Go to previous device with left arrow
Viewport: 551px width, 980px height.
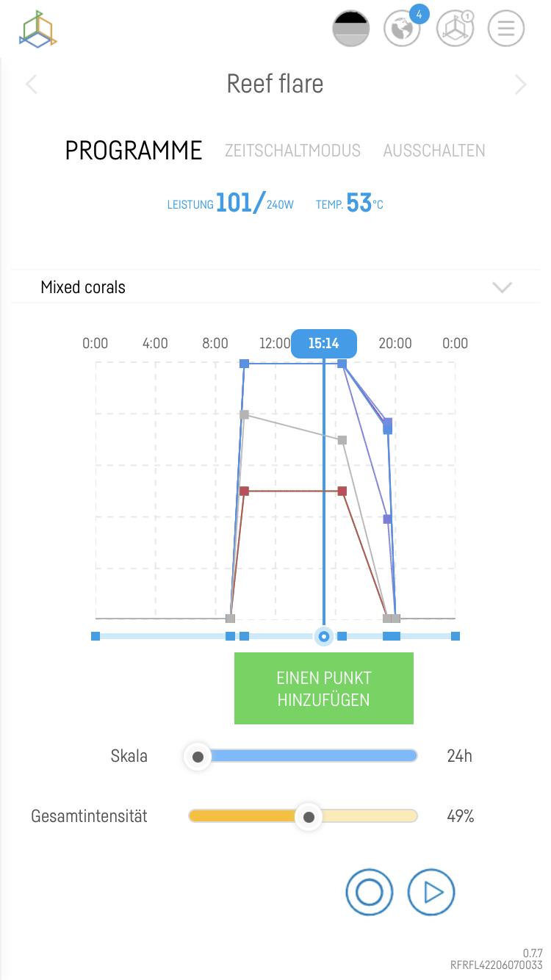pos(32,84)
